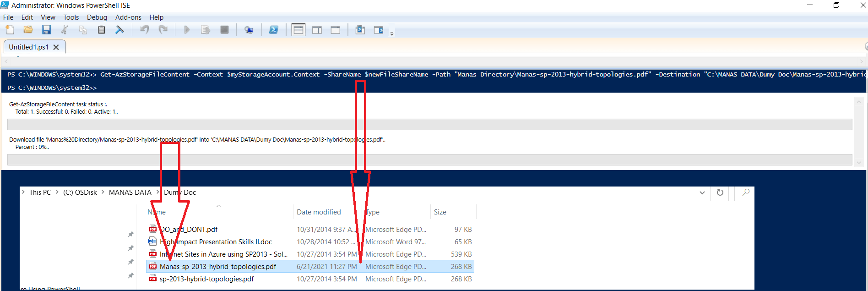Open the View menu

click(48, 17)
